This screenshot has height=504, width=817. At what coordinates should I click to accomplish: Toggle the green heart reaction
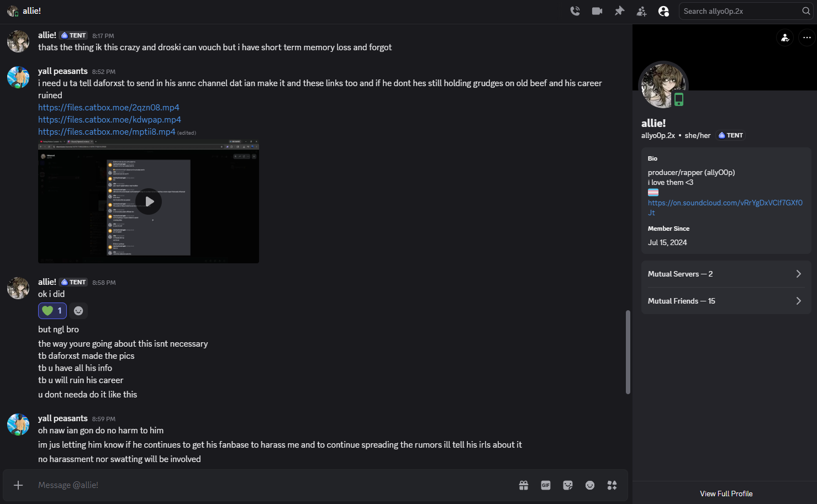(x=52, y=311)
